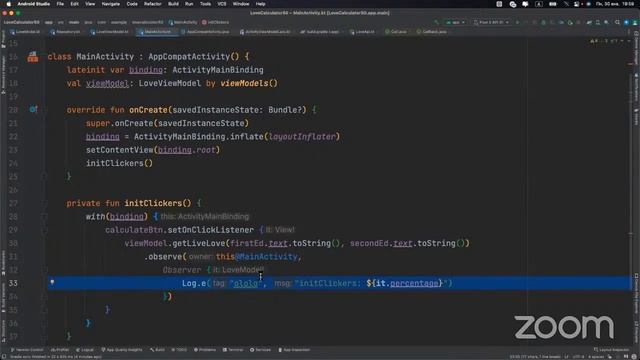Collapse the setOnClickListener lambda fold marker

coord(44,230)
